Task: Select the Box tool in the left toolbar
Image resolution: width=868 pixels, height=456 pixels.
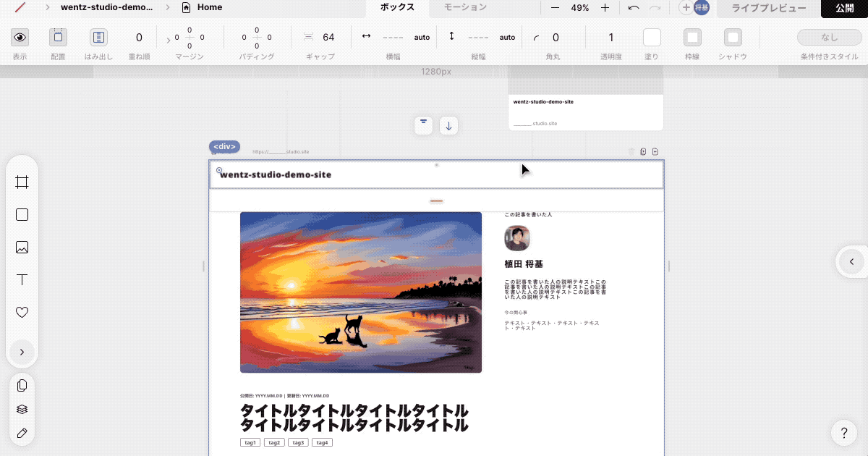Action: 22,214
